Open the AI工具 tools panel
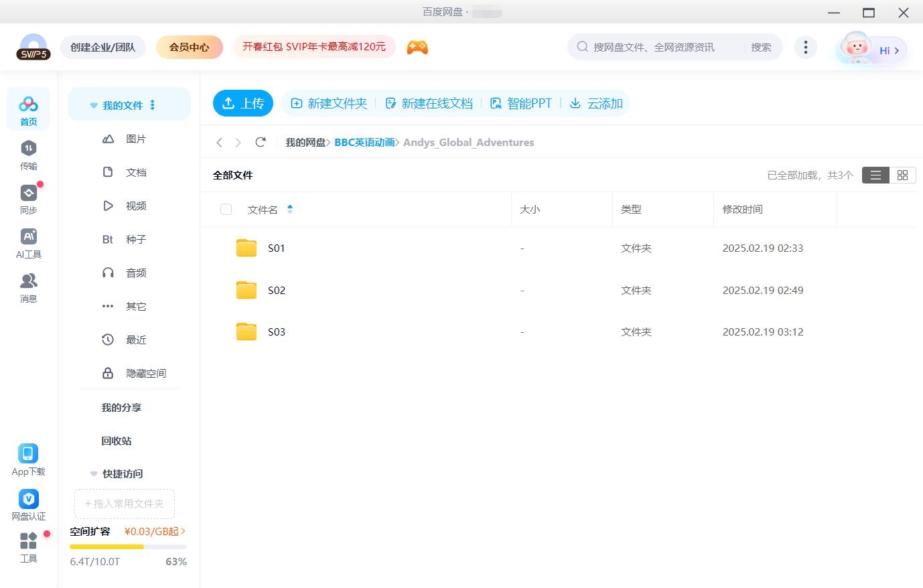 point(28,242)
